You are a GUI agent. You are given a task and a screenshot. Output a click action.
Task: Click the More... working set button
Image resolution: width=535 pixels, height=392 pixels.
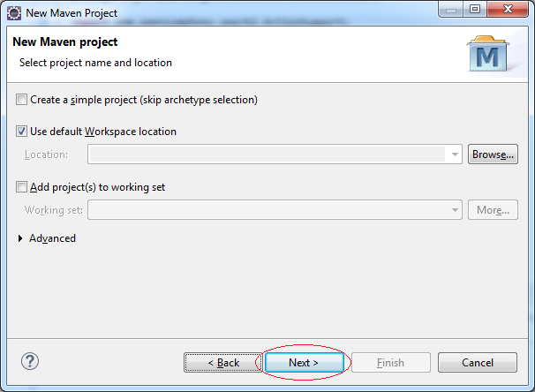click(x=493, y=210)
